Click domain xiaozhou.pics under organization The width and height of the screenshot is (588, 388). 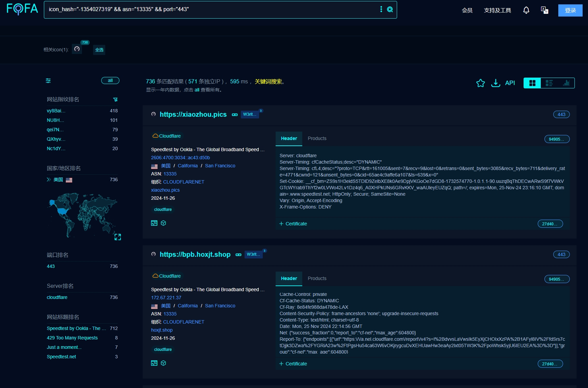165,190
